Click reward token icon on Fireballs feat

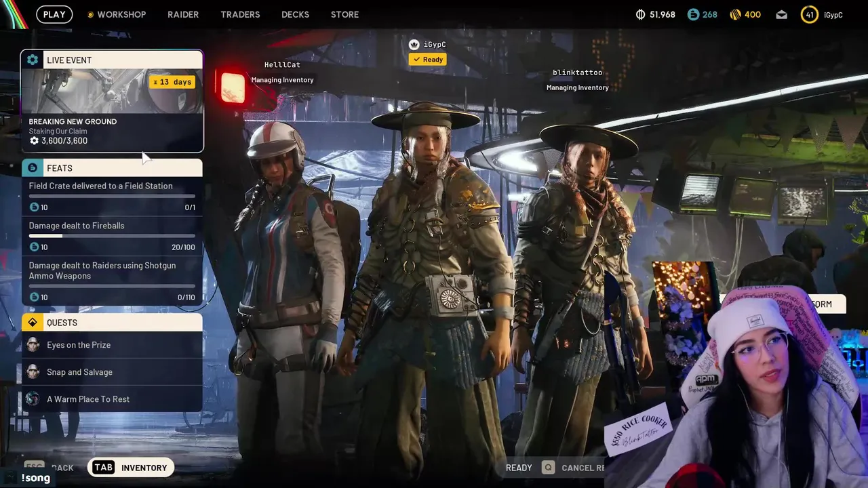click(34, 247)
